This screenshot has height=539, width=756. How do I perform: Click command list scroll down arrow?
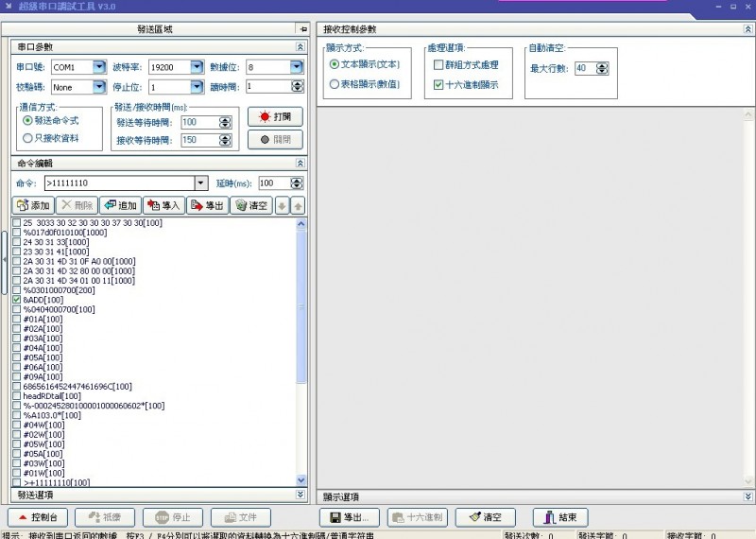tap(301, 480)
